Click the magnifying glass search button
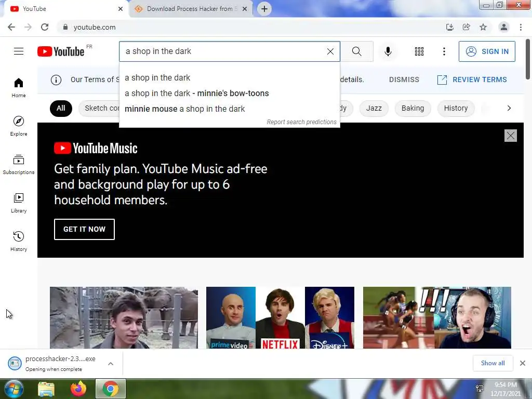Image resolution: width=532 pixels, height=399 pixels. pos(356,51)
